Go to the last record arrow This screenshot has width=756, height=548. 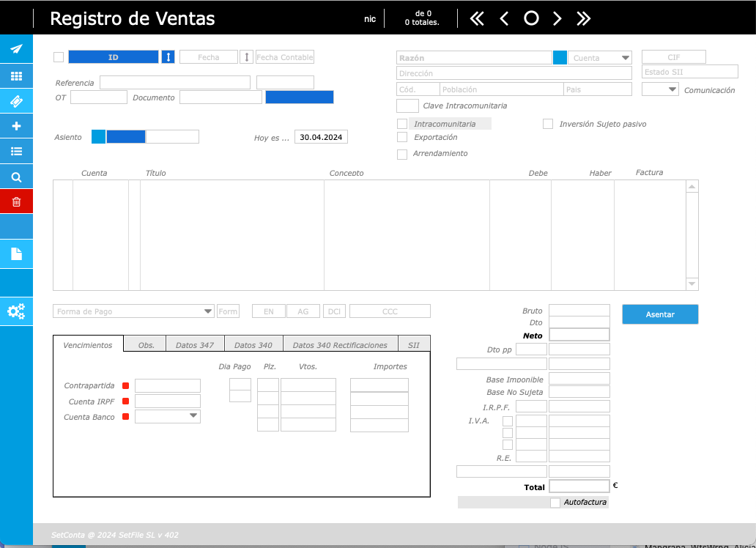583,19
